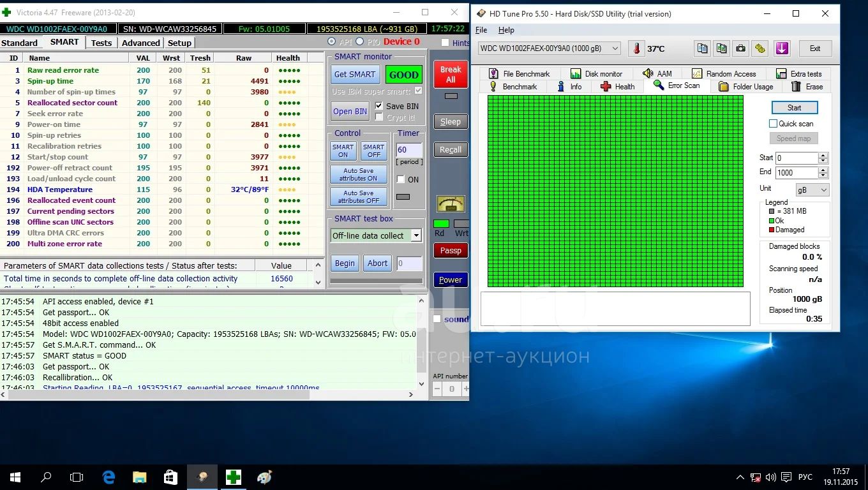Click the purple down-arrow tray icon in HD Tune
Image resolution: width=868 pixels, height=490 pixels.
point(782,48)
